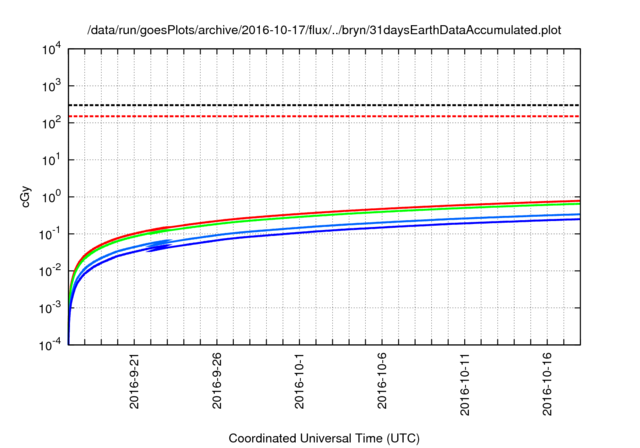Screen dimensions: 640x448
Task: Click the black dashed threshold line
Action: click(x=324, y=105)
